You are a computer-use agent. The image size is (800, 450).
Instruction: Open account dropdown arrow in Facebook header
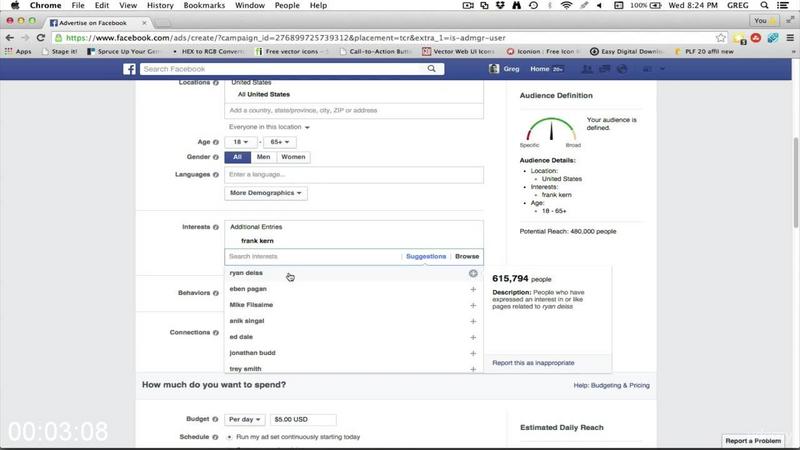(662, 69)
